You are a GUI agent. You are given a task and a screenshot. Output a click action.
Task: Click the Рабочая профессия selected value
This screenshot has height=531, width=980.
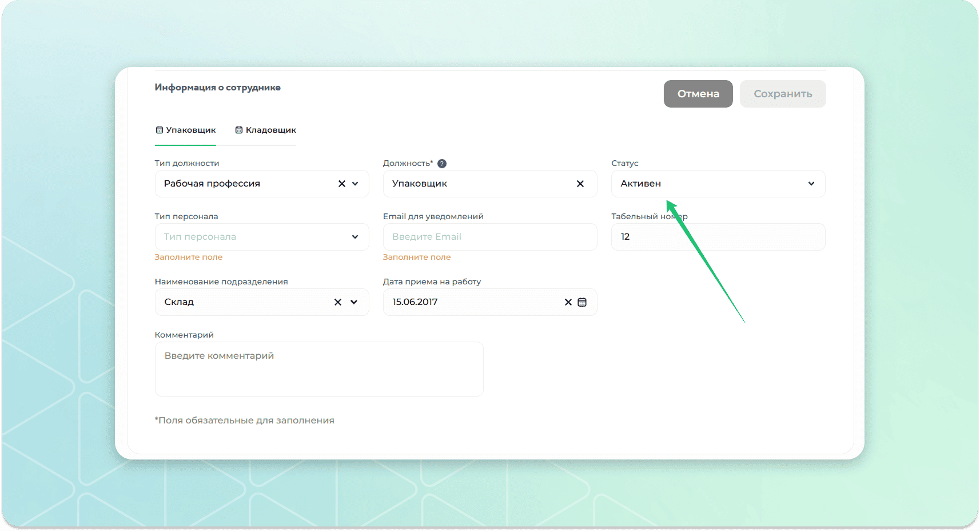click(212, 184)
